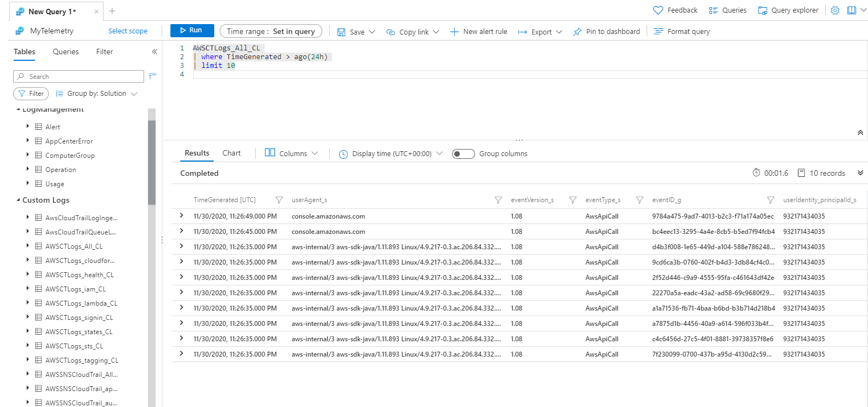Click the collapse-all icon beside search
Viewport: 868px width, 407px height.
pyautogui.click(x=153, y=76)
